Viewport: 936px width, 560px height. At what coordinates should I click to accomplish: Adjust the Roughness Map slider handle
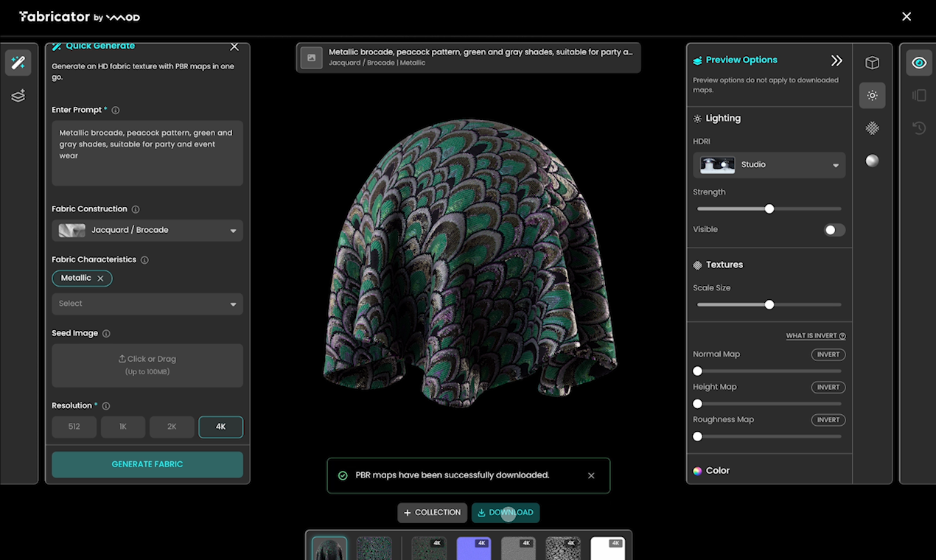(698, 437)
